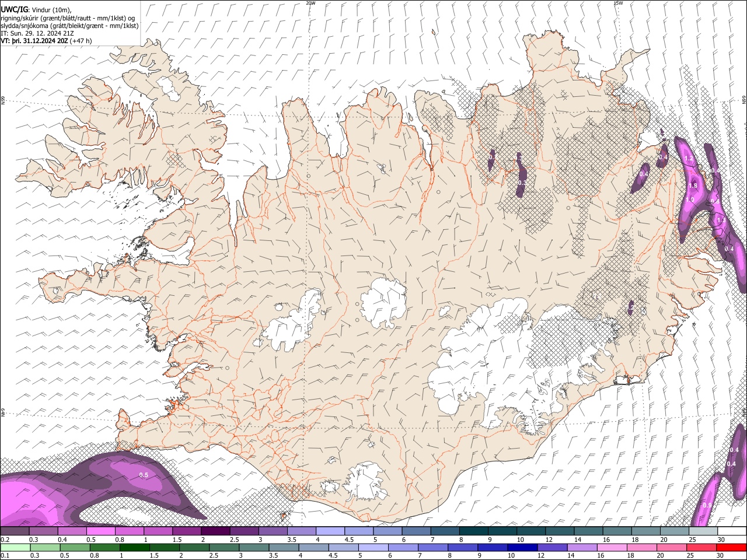Click the darkest green 1–1.5 swatch in bottom legend row
The width and height of the screenshot is (747, 560).
click(x=135, y=547)
